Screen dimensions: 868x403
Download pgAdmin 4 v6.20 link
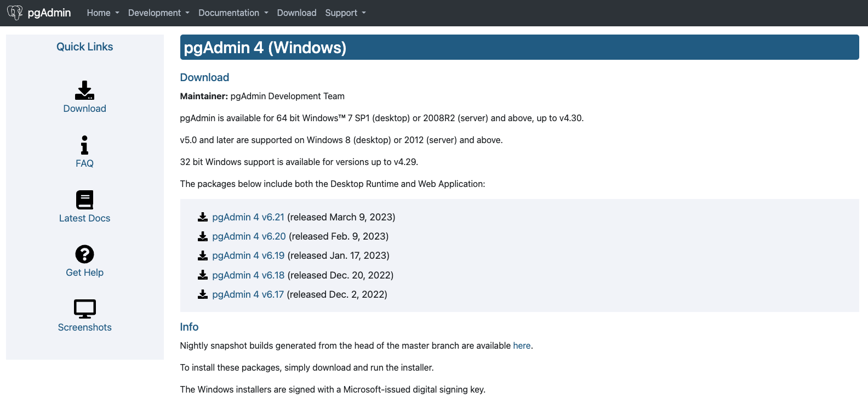click(x=249, y=236)
